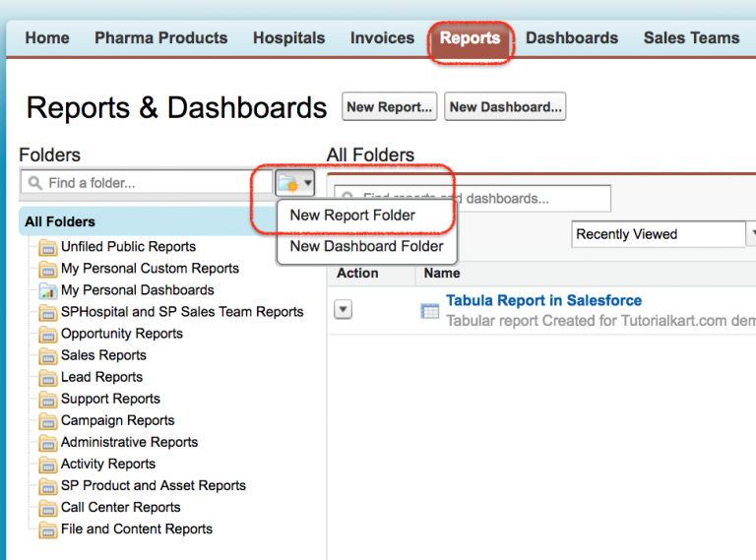This screenshot has width=756, height=560.
Task: Open the new folder icon dropdown
Action: click(x=295, y=183)
